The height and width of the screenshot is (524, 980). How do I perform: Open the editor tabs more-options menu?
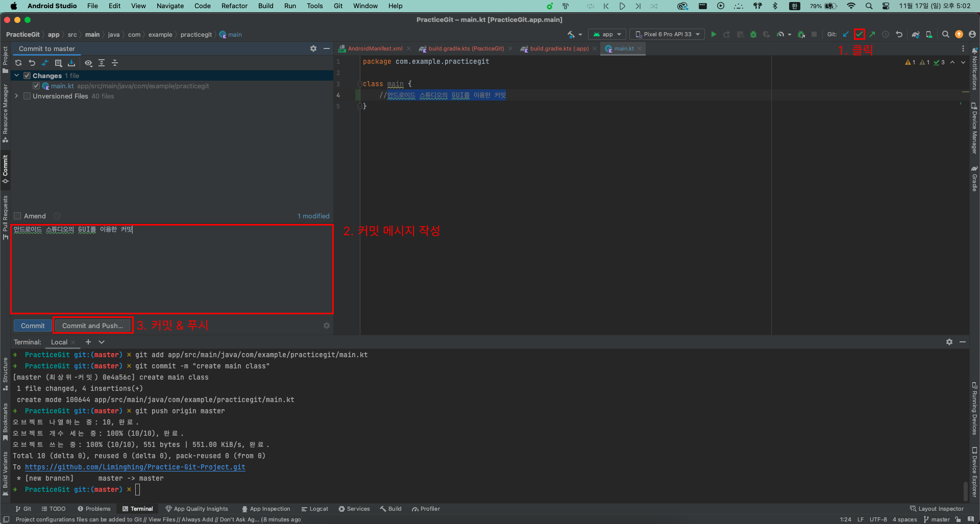pyautogui.click(x=963, y=48)
